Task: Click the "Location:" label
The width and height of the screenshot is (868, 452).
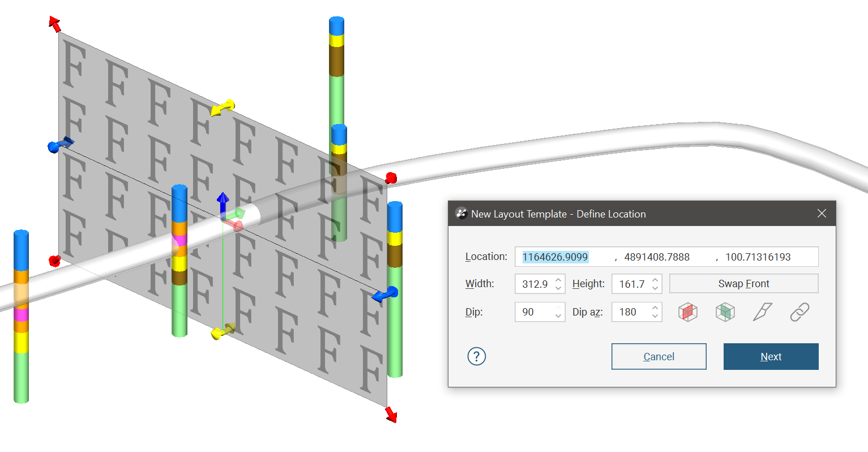Action: [486, 257]
